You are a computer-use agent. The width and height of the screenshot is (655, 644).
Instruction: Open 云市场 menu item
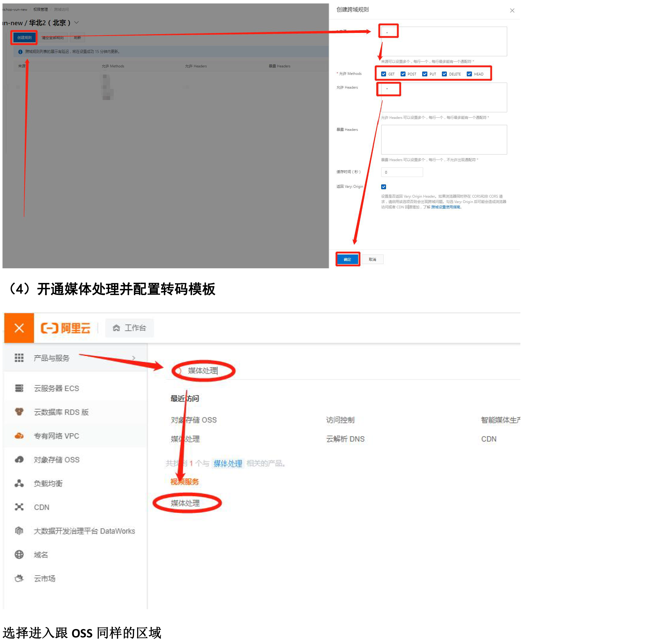point(45,578)
